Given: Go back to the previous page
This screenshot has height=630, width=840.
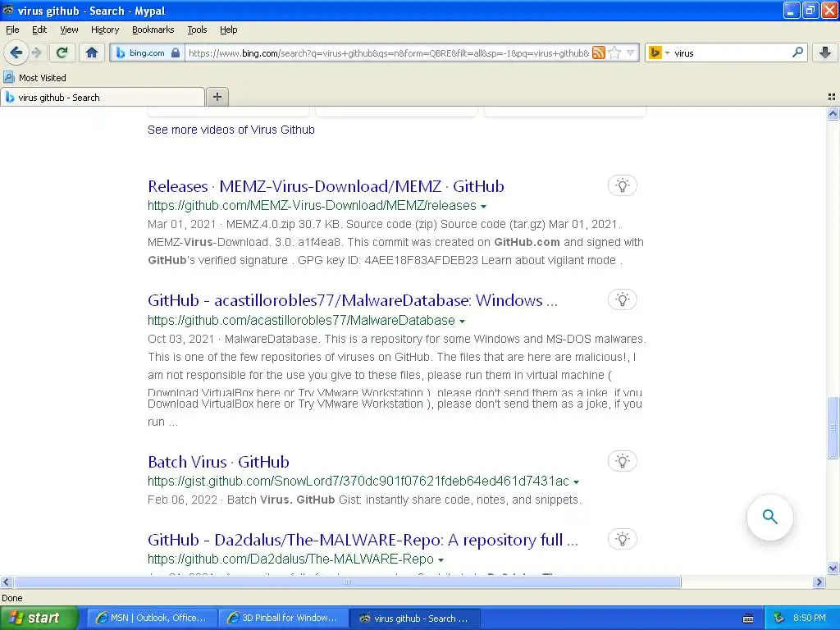Looking at the screenshot, I should point(16,52).
